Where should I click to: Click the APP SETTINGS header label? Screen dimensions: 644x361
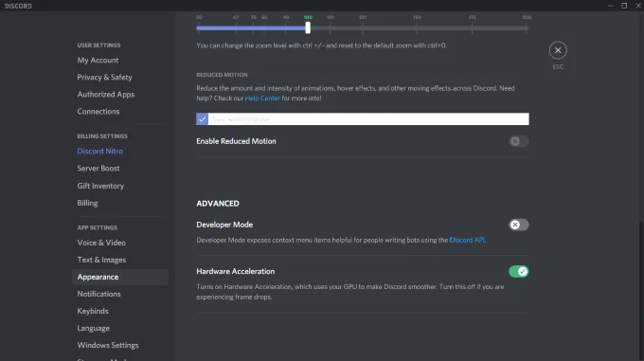(x=97, y=227)
